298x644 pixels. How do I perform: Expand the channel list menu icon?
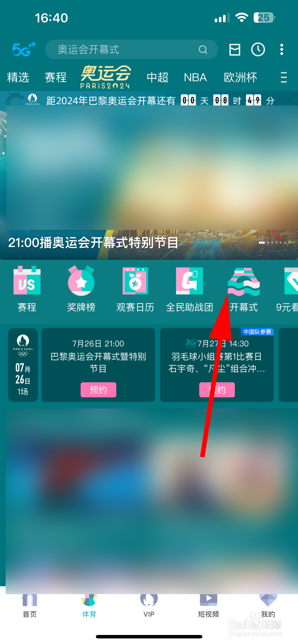click(x=284, y=77)
